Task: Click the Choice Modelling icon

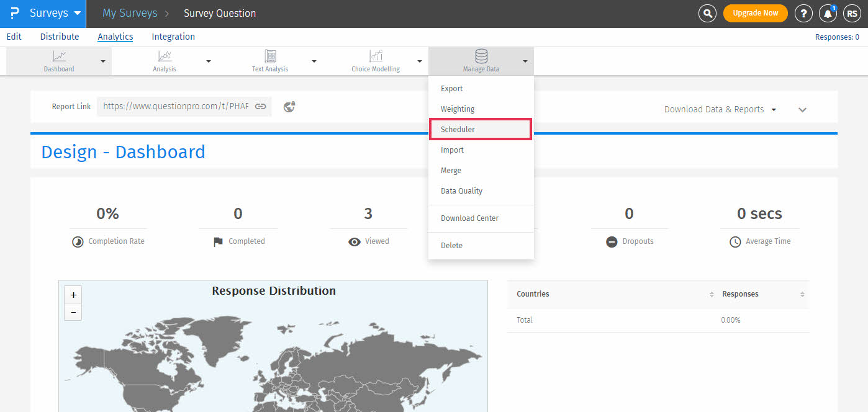Action: (376, 56)
